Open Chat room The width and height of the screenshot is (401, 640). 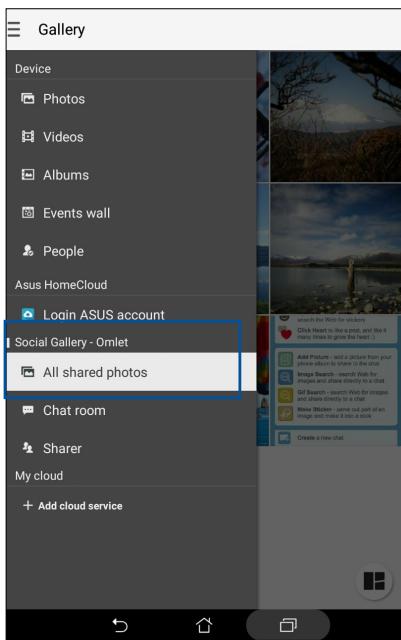pos(131,410)
